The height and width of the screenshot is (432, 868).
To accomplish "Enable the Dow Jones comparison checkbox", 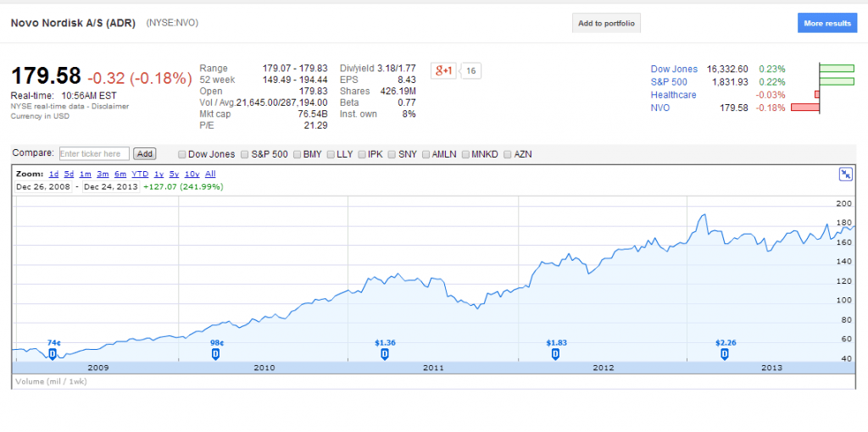I will pyautogui.click(x=182, y=155).
